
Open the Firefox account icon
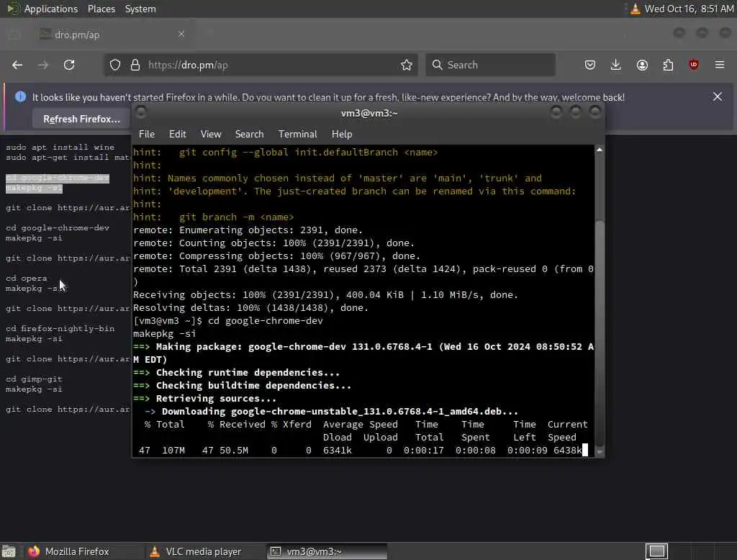tap(642, 65)
